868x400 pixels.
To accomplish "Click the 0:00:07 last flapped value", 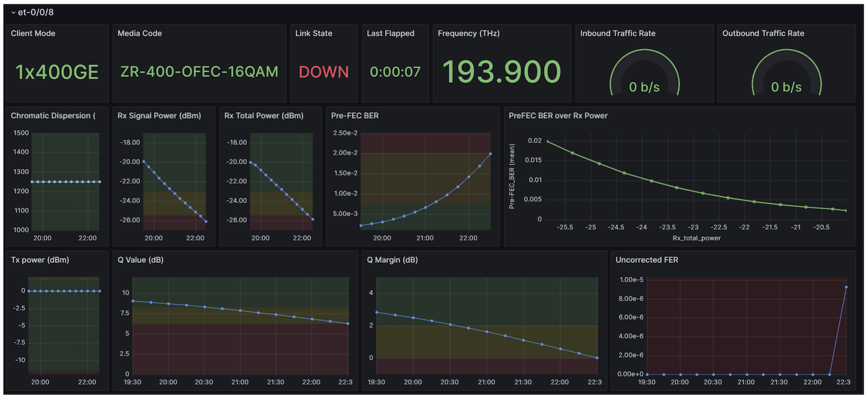I will [x=395, y=72].
